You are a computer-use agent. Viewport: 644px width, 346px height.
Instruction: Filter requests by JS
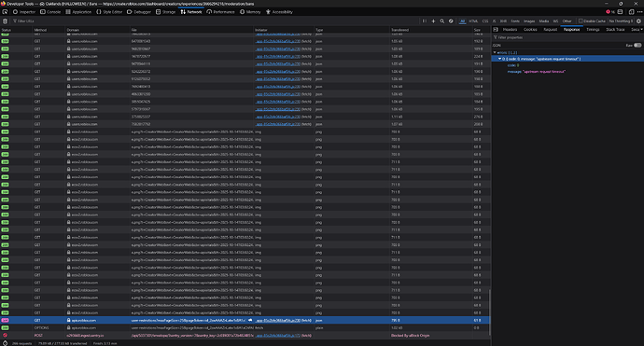[494, 21]
